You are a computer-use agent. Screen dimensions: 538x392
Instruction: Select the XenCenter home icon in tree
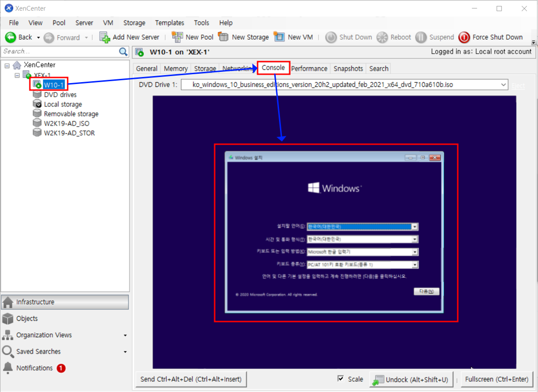click(17, 65)
